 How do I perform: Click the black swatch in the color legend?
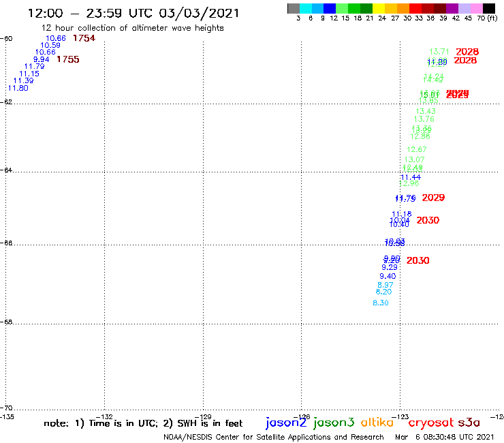[x=489, y=8]
